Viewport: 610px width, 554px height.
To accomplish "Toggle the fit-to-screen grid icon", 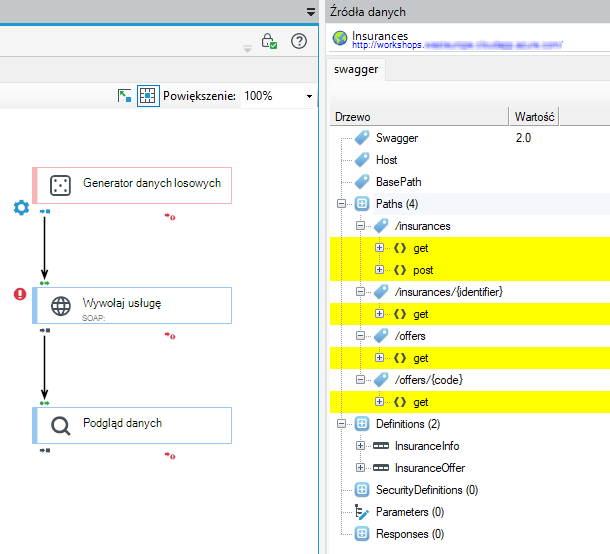I will point(148,96).
